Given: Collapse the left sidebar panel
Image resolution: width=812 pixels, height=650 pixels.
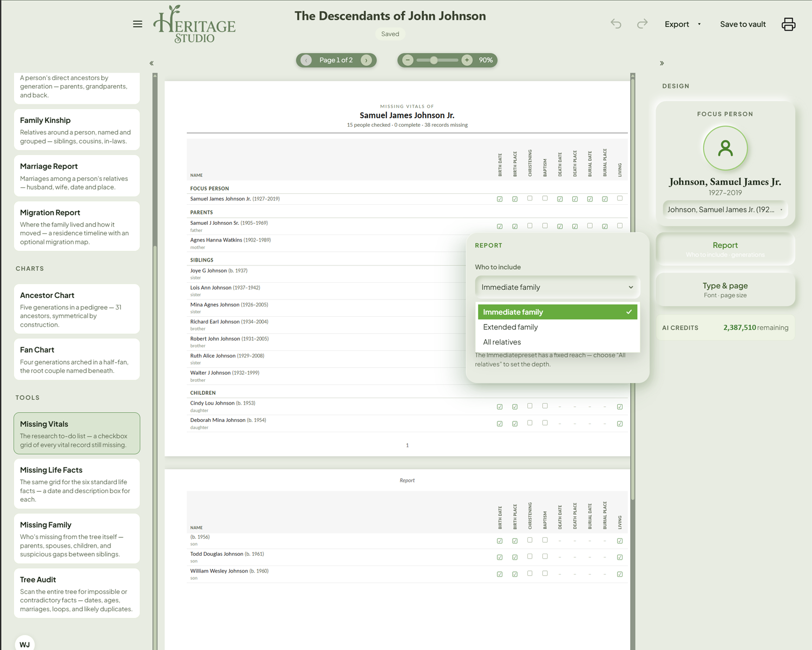Looking at the screenshot, I should point(152,63).
